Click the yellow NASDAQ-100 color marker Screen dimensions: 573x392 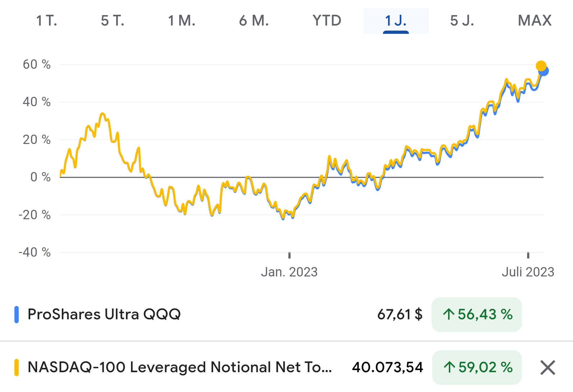16,367
